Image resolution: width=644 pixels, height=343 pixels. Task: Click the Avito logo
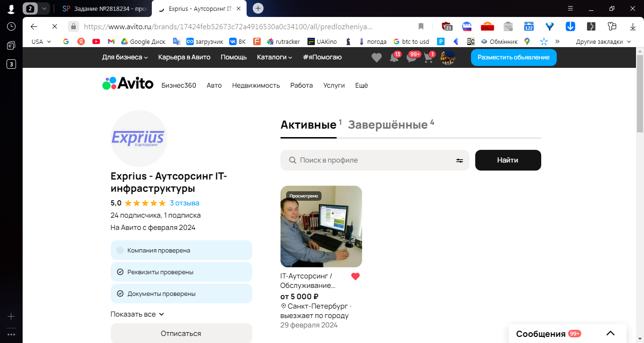128,84
